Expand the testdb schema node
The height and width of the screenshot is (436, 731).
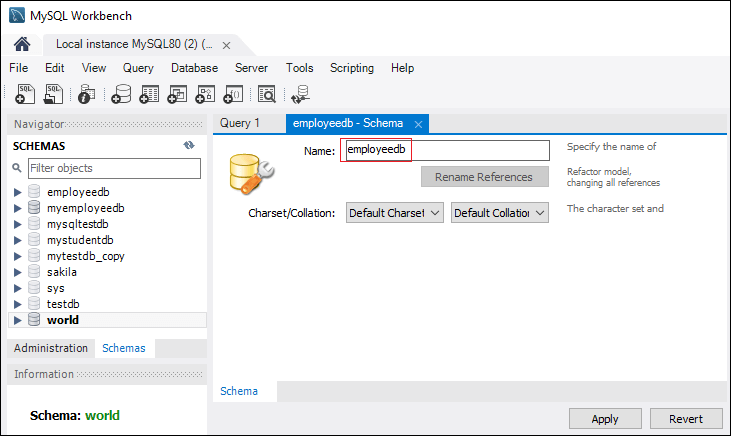(x=18, y=304)
